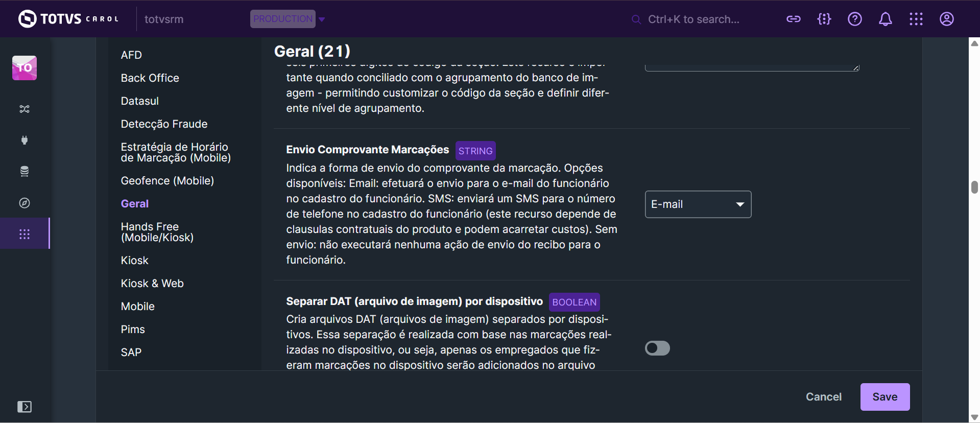Select the Detecção Fraude category
This screenshot has height=423, width=980.
coord(164,124)
